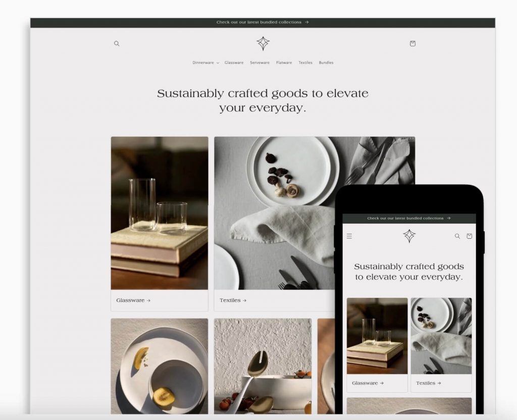Click the desktop Textiles collection link

click(x=233, y=300)
